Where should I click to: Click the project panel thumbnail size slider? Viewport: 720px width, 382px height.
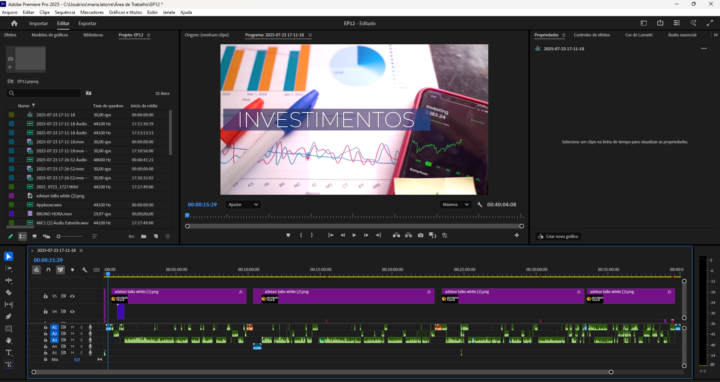[x=69, y=236]
